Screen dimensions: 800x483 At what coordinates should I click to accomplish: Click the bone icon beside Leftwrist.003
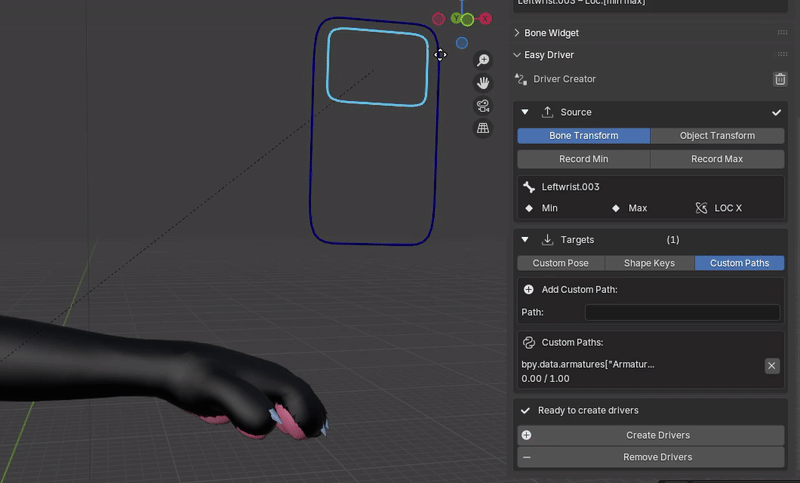click(x=529, y=187)
